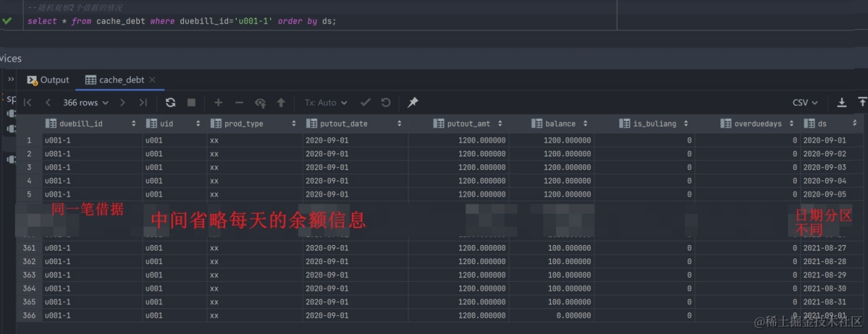868x334 pixels.
Task: Click balance cell 0.000000 in row 366
Action: click(x=552, y=316)
